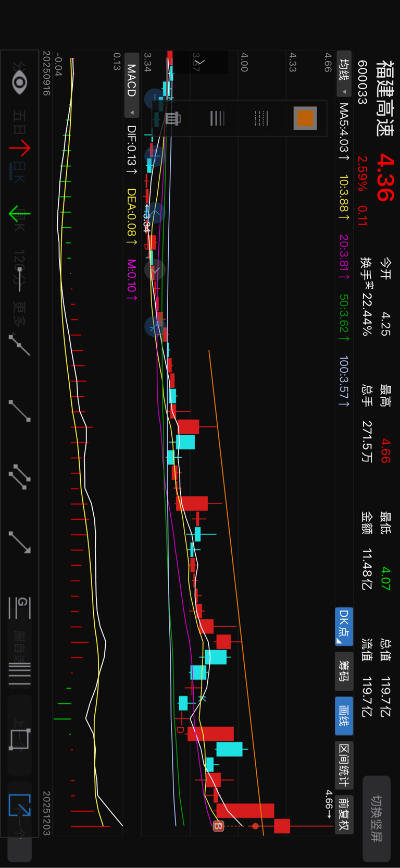Select the arrow line drawing tool
Screen dimensions: 400x868
tap(19, 542)
